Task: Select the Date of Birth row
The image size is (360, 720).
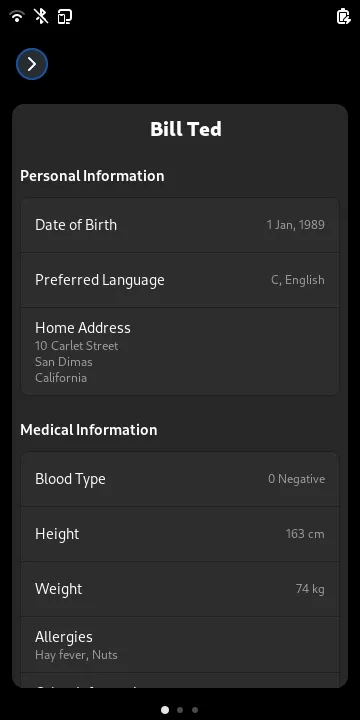Action: (180, 225)
